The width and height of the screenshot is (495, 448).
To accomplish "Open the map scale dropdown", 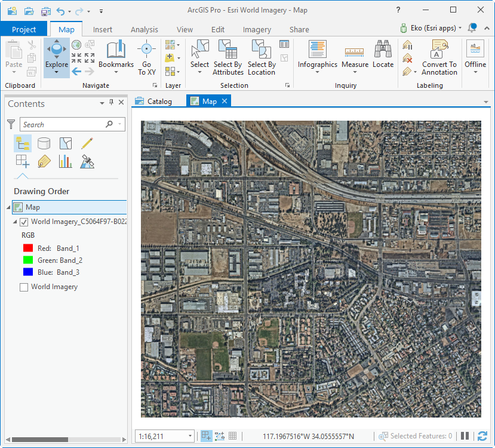I will pyautogui.click(x=190, y=436).
